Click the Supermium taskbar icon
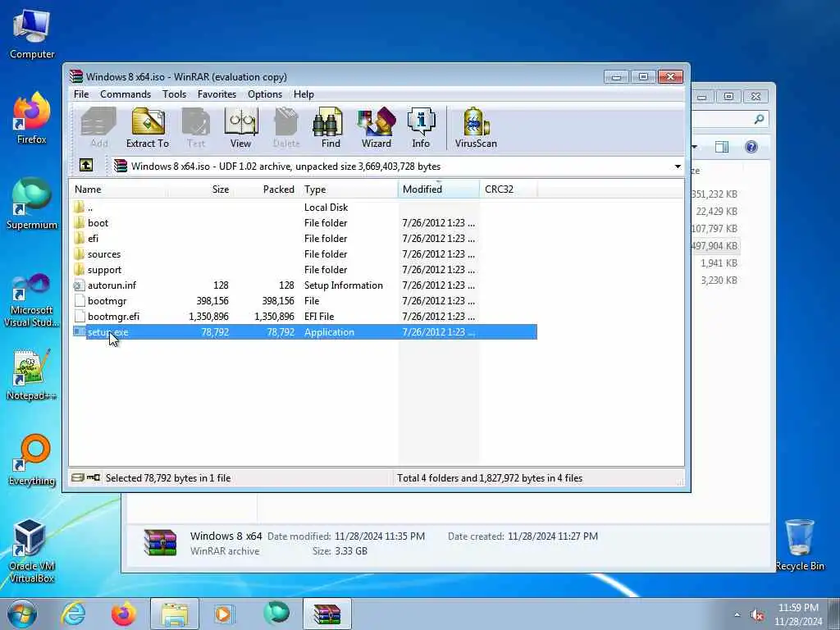Image resolution: width=840 pixels, height=630 pixels. [276, 614]
